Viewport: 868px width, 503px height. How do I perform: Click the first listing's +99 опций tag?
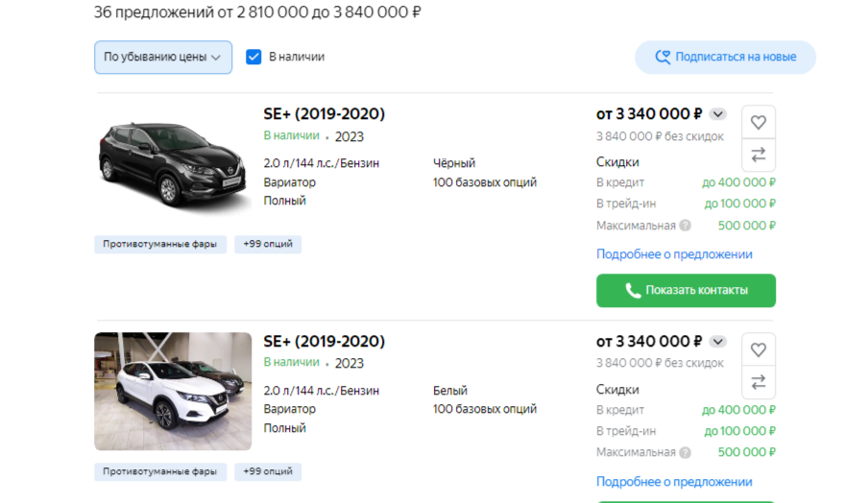(268, 244)
